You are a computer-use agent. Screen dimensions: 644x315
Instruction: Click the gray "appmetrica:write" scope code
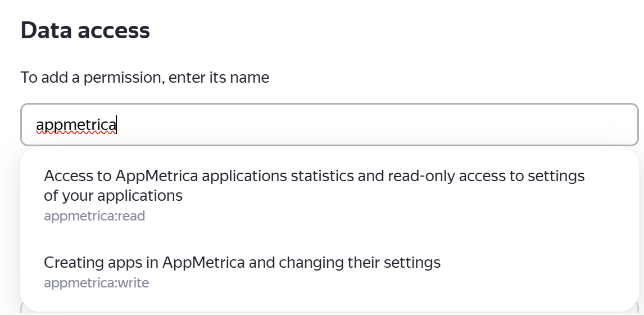[96, 283]
